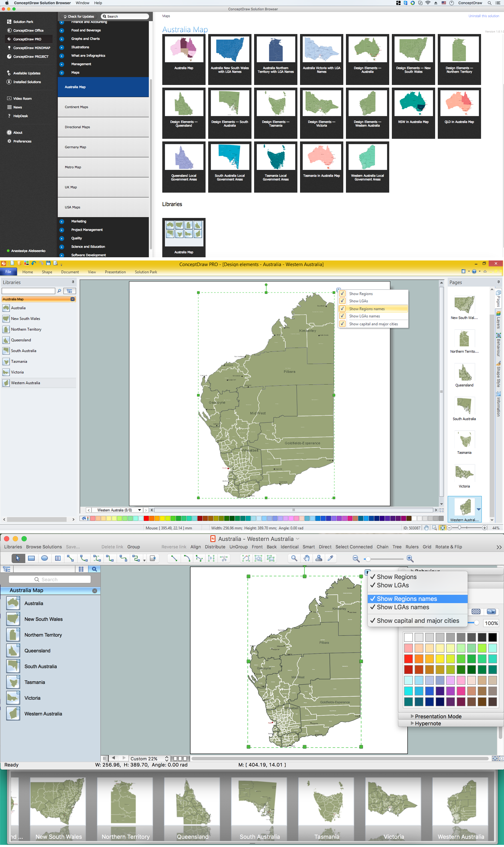The image size is (504, 847).
Task: Toggle Show Regions in Mac popup menu
Action: [x=417, y=577]
